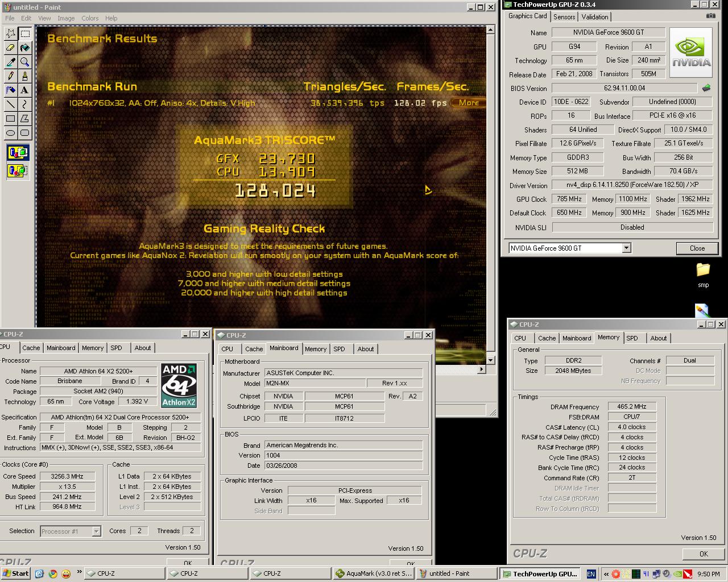The image size is (728, 582).
Task: Select the Airbrush spray tool
Action: [10, 90]
